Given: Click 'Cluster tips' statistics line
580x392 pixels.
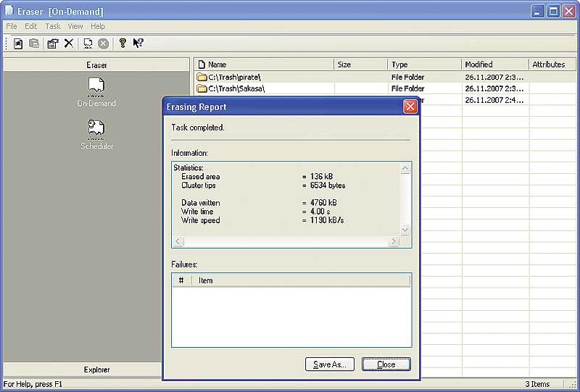Looking at the screenshot, I should 263,185.
